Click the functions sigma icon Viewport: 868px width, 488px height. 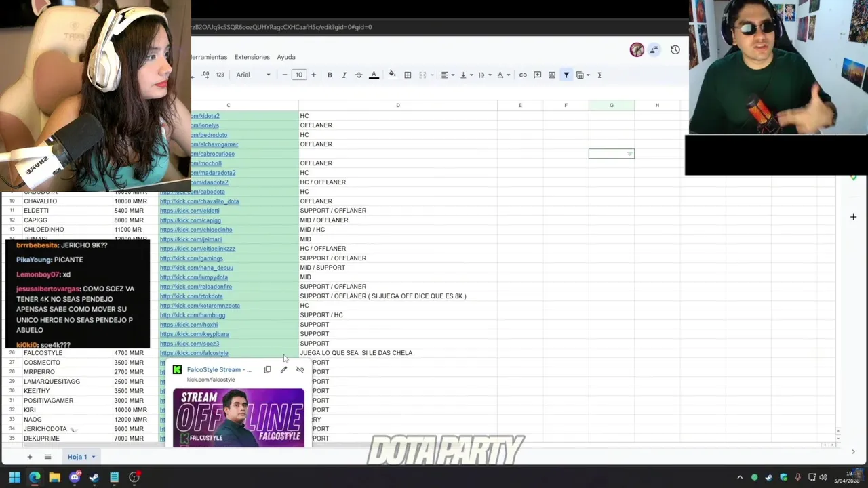pyautogui.click(x=599, y=75)
